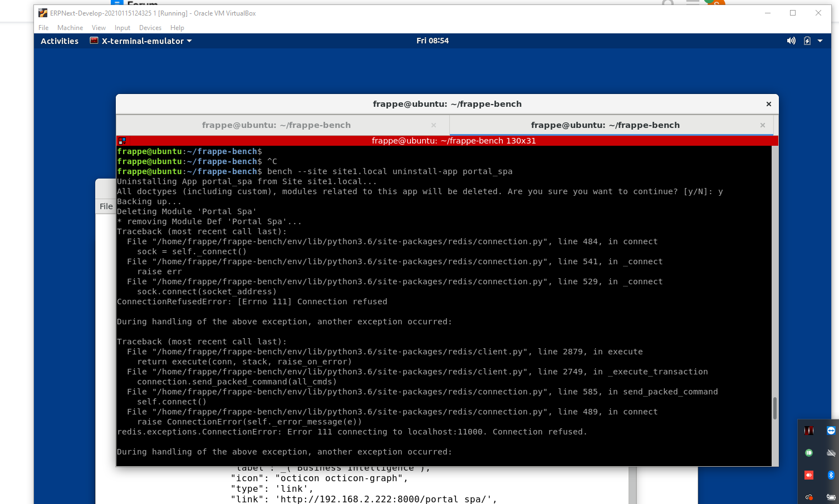Viewport: 839px width, 504px height.
Task: Open the VirtualBox Devices menu
Action: (150, 28)
